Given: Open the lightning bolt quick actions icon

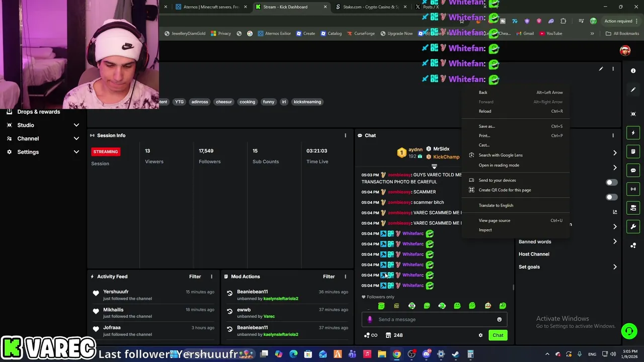Looking at the screenshot, I should point(633,133).
